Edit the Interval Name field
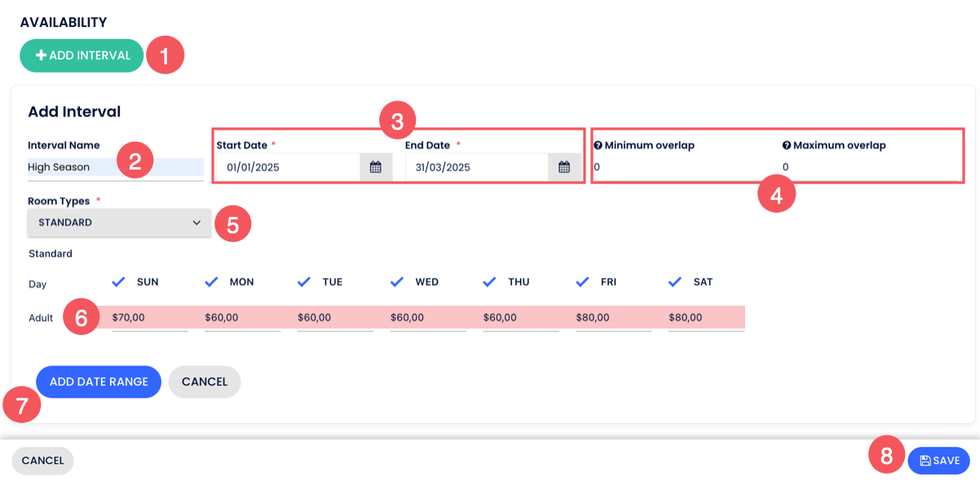This screenshot has width=980, height=481. [114, 167]
